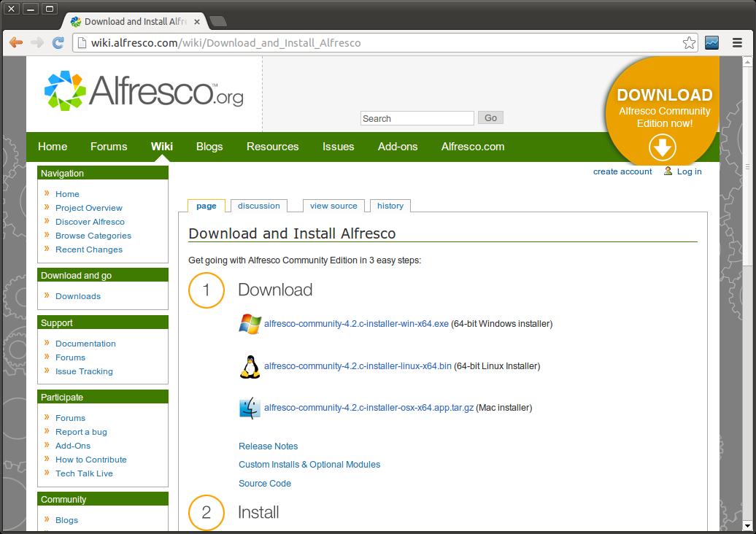The height and width of the screenshot is (534, 756).
Task: Open Project Overview sidebar link
Action: [x=89, y=208]
